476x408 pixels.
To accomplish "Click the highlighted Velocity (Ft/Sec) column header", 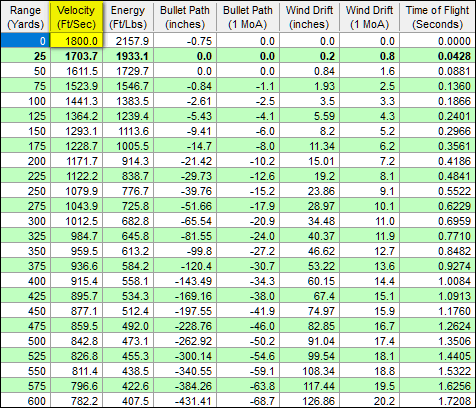I will (x=76, y=17).
